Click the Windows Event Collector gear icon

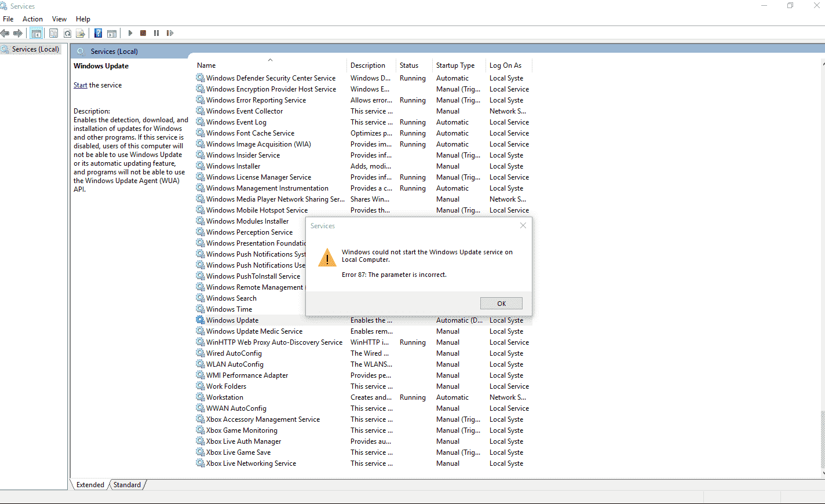(200, 111)
